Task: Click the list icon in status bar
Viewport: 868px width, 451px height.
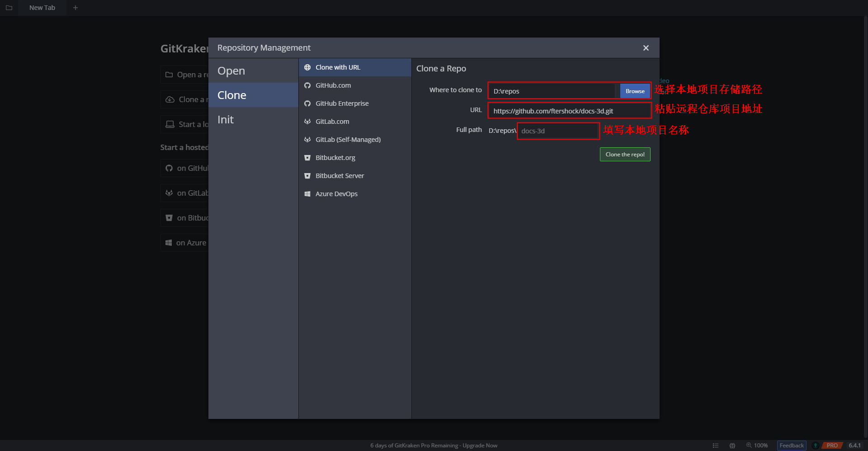Action: pos(715,446)
